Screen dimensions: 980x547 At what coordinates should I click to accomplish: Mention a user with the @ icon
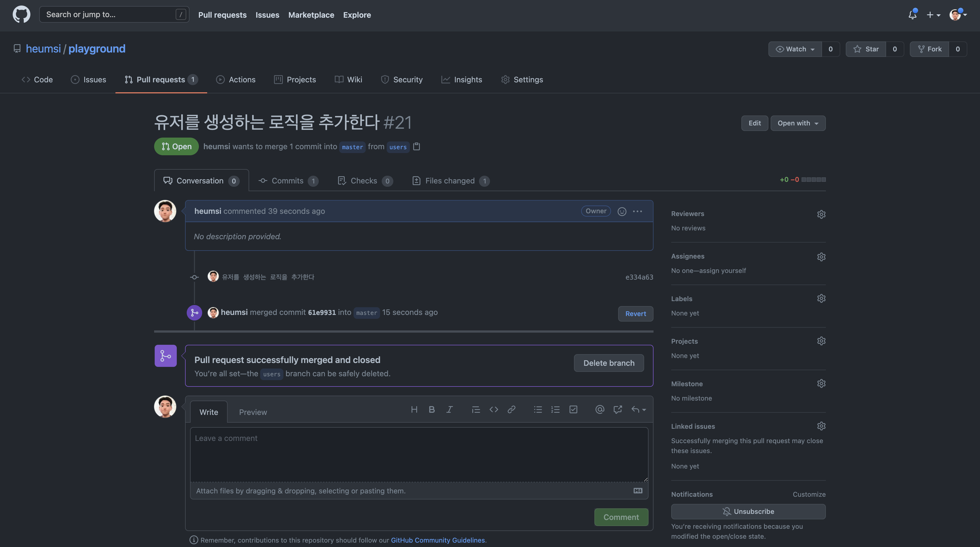[x=600, y=409]
